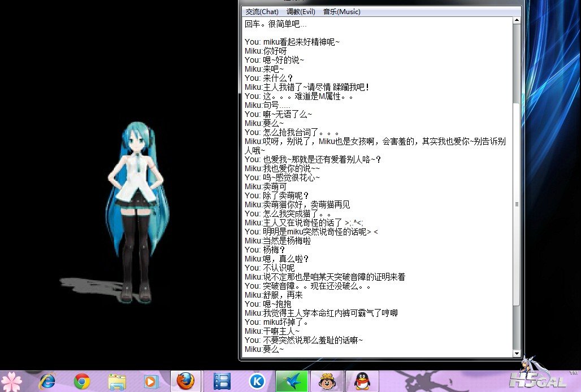This screenshot has width=581, height=392.
Task: Click the line "Miku:句号......"
Action: (267, 105)
